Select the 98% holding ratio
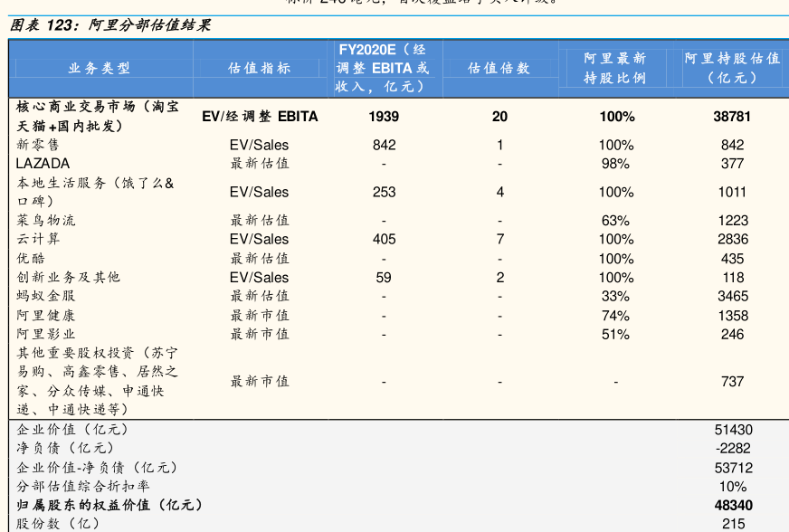This screenshot has height=532, width=789. coord(615,164)
